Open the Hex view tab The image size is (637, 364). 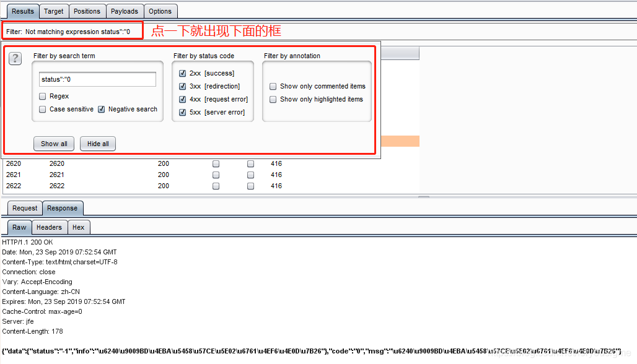point(79,227)
